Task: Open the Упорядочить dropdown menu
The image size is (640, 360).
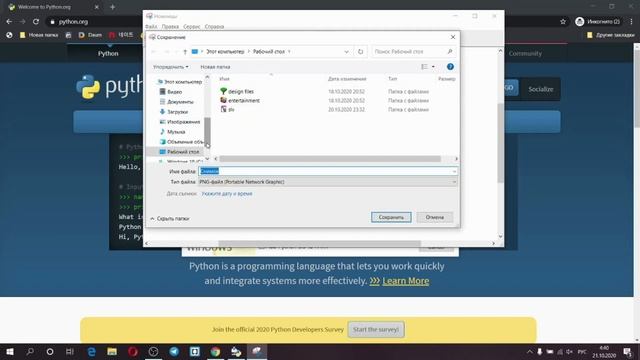Action: [x=171, y=67]
